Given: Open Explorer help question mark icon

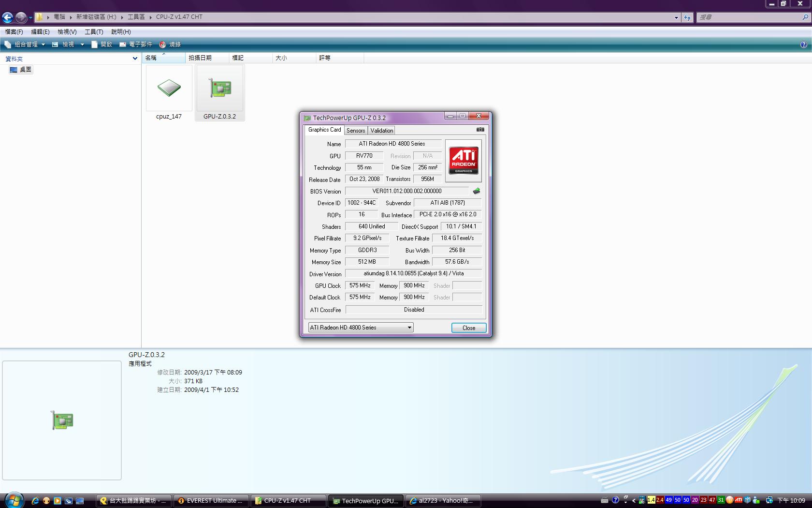Looking at the screenshot, I should click(x=803, y=45).
